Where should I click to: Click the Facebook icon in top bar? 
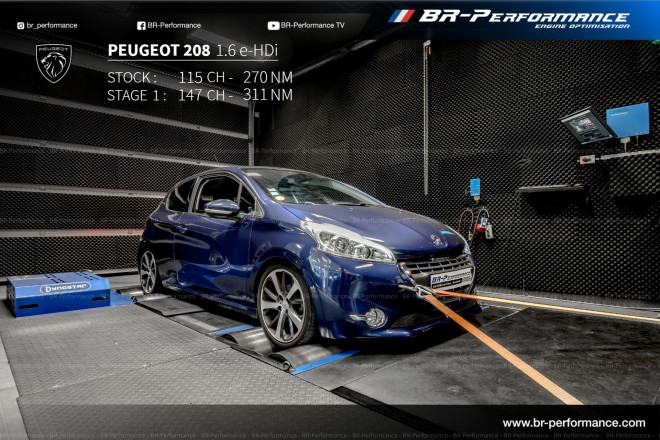pos(140,25)
